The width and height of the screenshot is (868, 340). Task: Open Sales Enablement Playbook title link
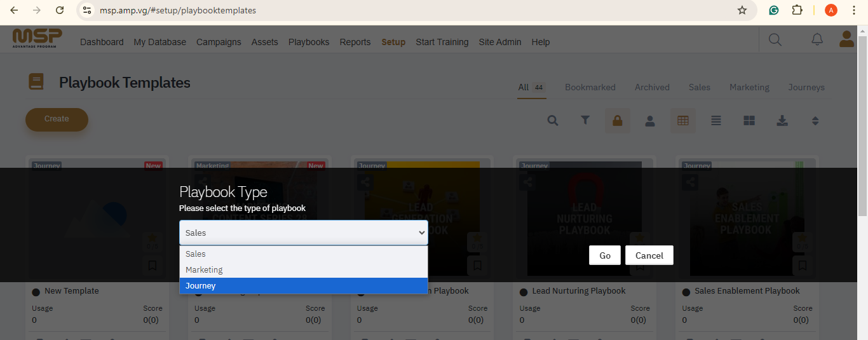tap(747, 291)
